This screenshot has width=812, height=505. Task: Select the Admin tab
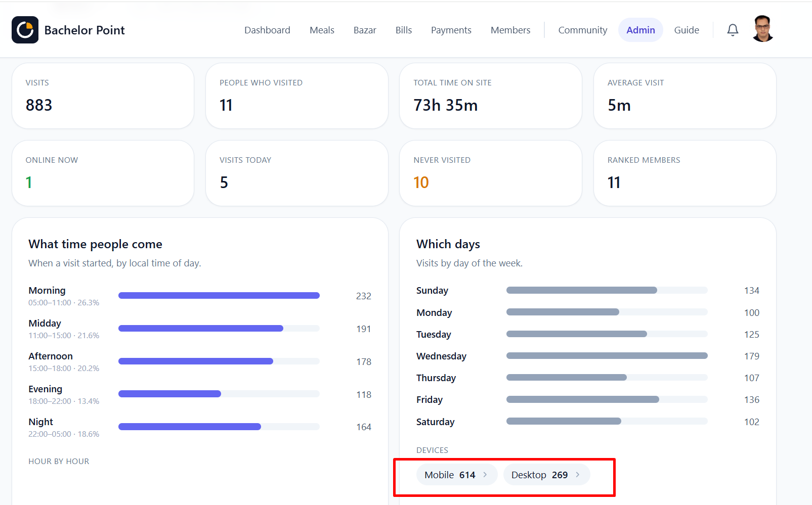(x=640, y=30)
